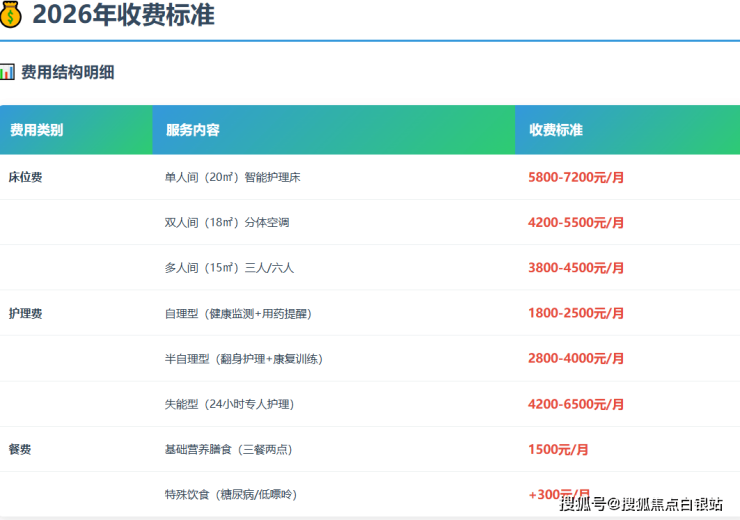Click the bar chart icon beside 费用结构明细
This screenshot has height=520, width=740.
7,72
